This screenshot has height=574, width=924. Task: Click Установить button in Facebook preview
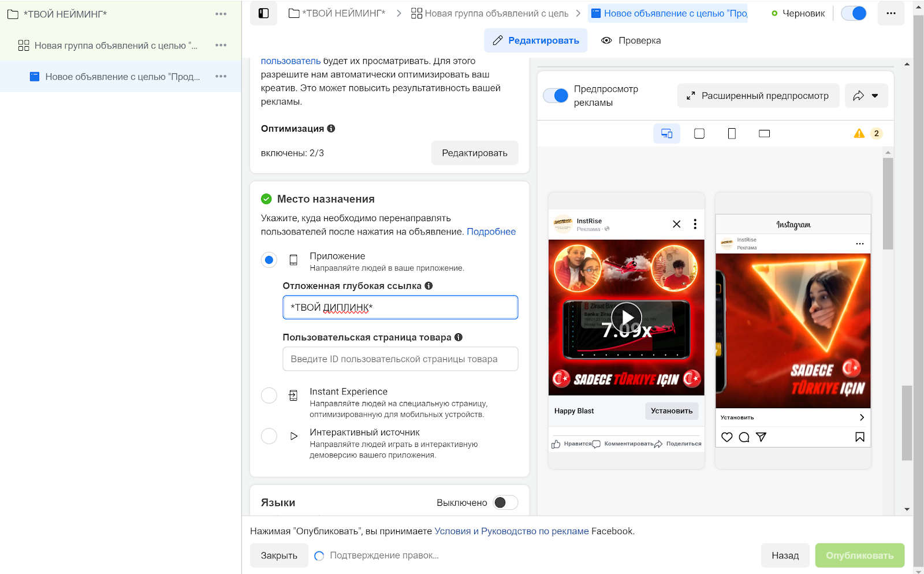pos(672,411)
